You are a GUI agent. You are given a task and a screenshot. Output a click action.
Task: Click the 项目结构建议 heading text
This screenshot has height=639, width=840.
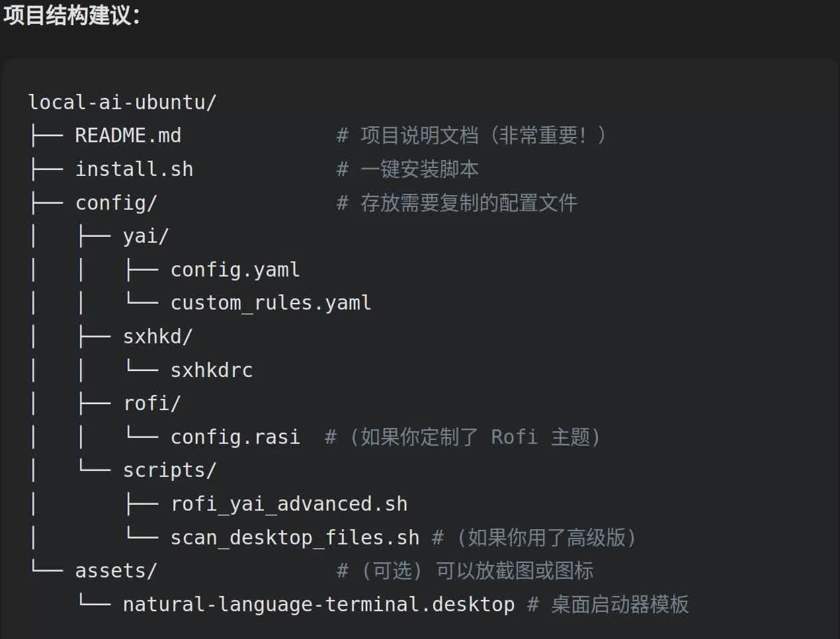pos(71,15)
